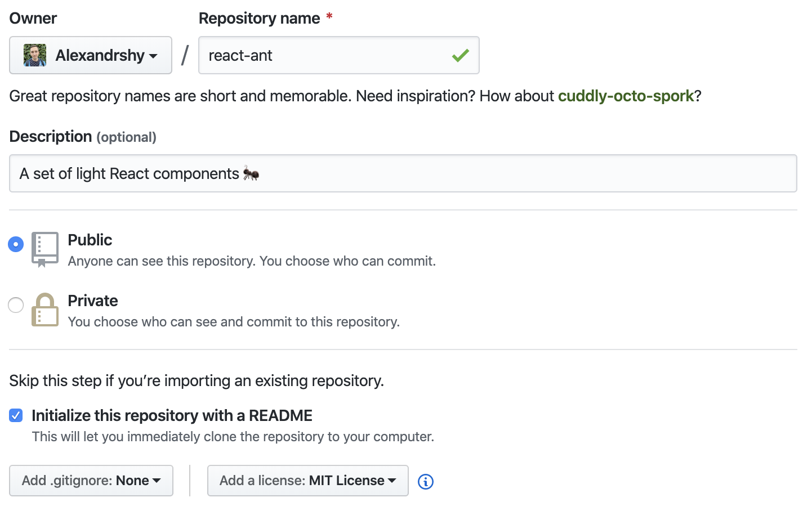The image size is (812, 511).
Task: Click the Initialize with a README label
Action: [x=172, y=416]
